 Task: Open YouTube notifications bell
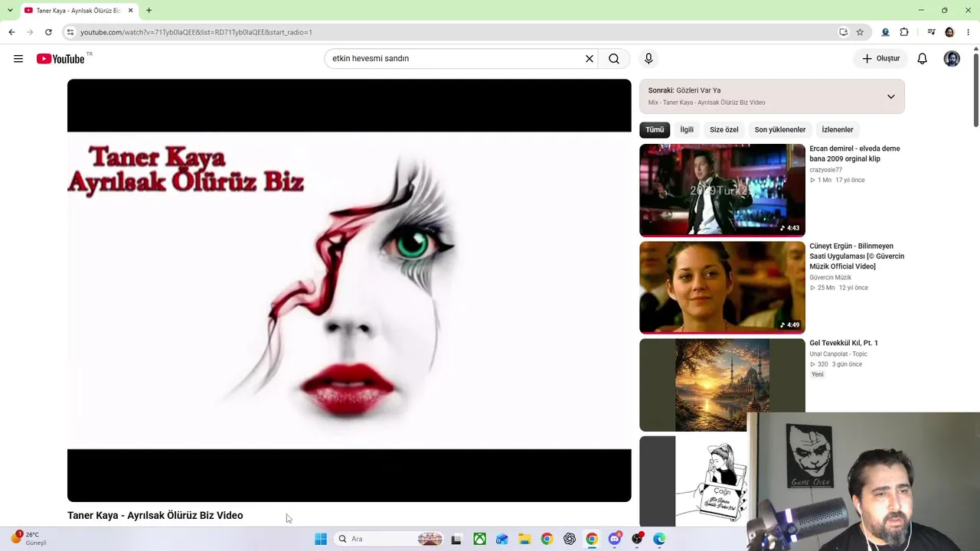click(x=923, y=59)
